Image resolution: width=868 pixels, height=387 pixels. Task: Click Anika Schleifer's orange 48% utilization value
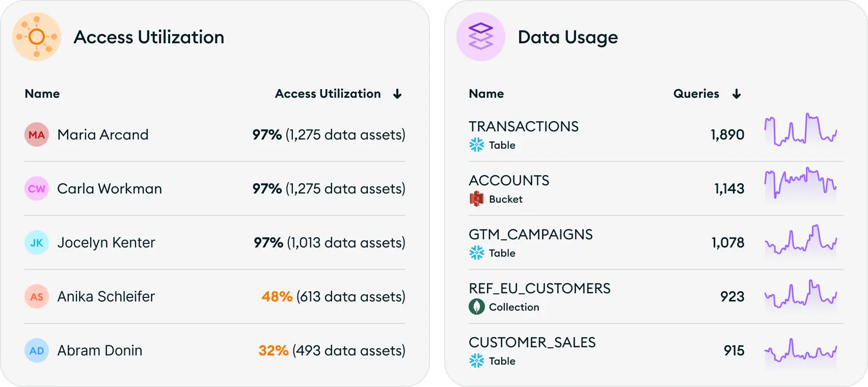coord(277,296)
